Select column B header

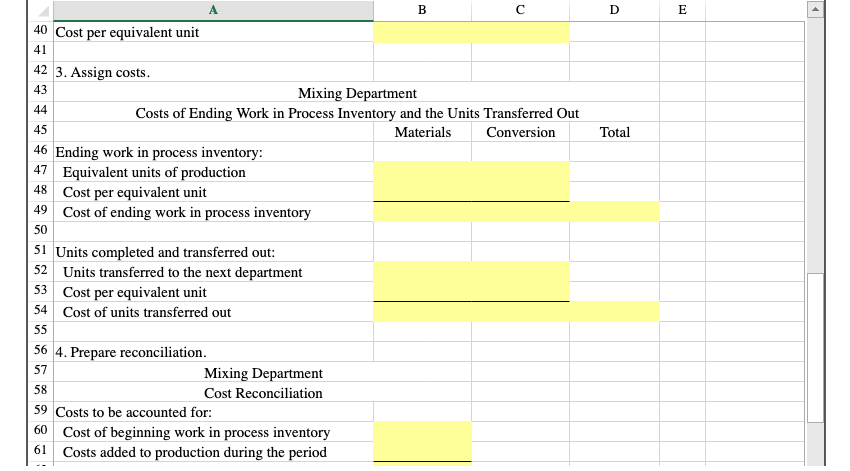coord(422,10)
